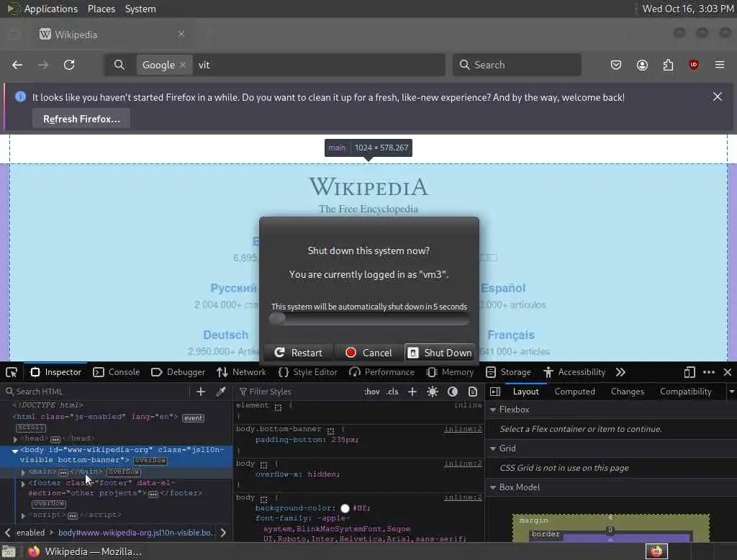Viewport: 737px width, 560px height.
Task: Open the Firefox hamburger menu
Action: tap(720, 65)
